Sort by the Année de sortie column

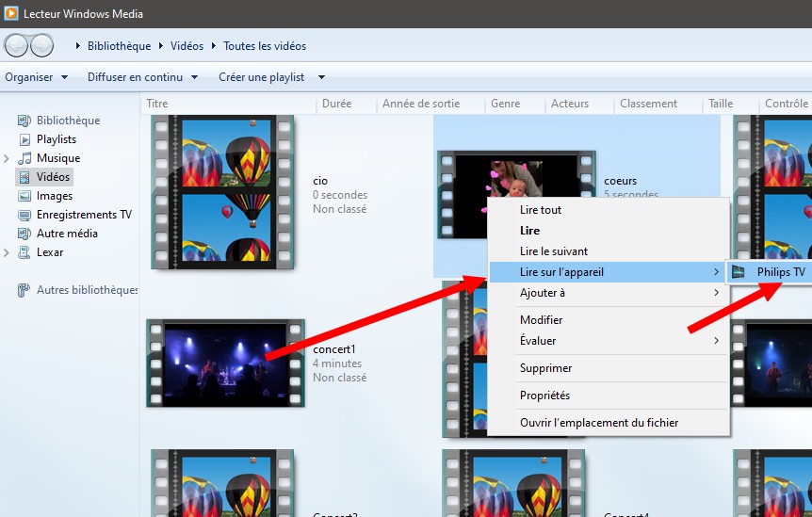click(430, 104)
